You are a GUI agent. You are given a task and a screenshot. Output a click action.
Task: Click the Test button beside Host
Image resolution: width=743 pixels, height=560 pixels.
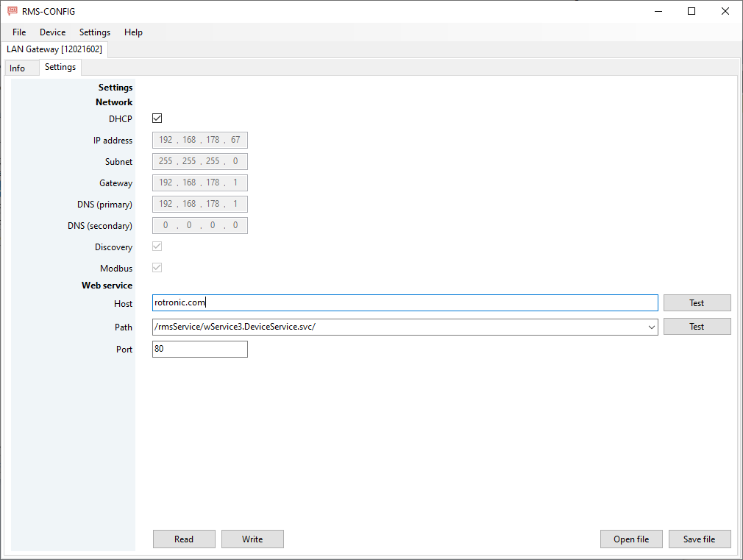[697, 303]
